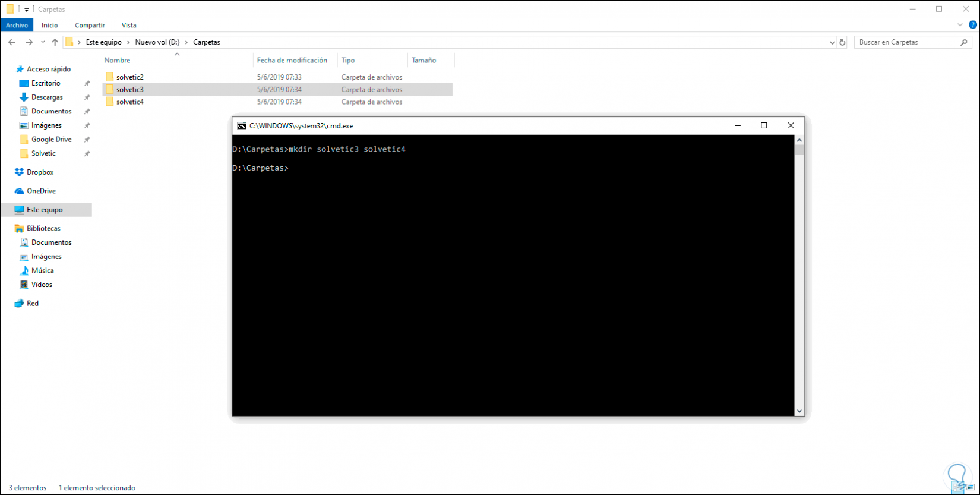Open Imágenes under Bibliotecas
Image resolution: width=980 pixels, height=495 pixels.
point(46,257)
